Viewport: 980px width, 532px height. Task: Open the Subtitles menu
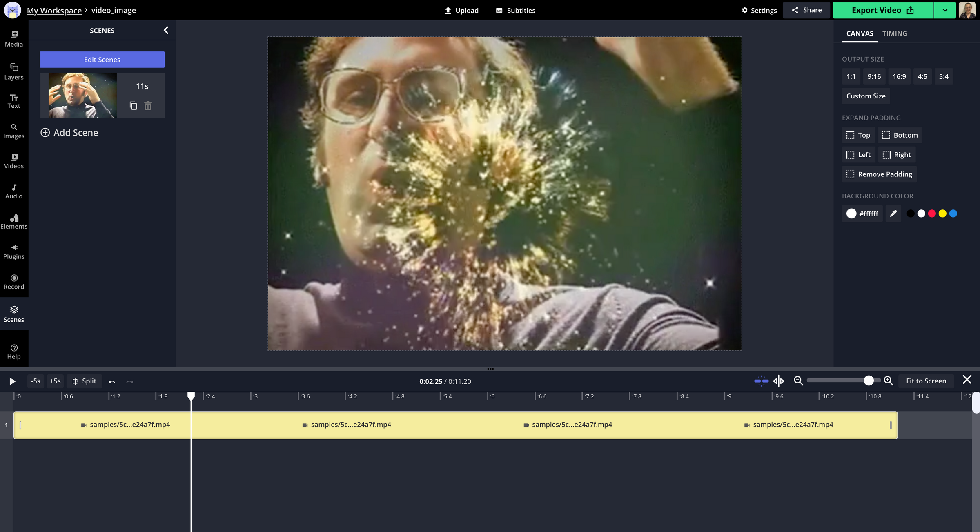pyautogui.click(x=515, y=10)
